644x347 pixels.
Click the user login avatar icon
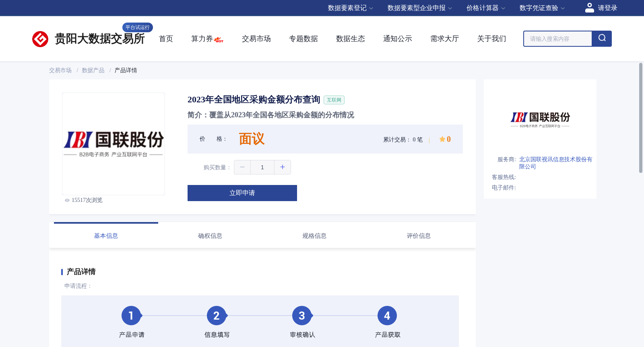tap(590, 8)
